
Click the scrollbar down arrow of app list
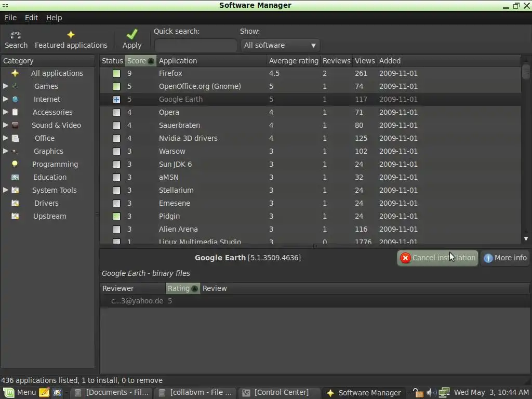526,239
